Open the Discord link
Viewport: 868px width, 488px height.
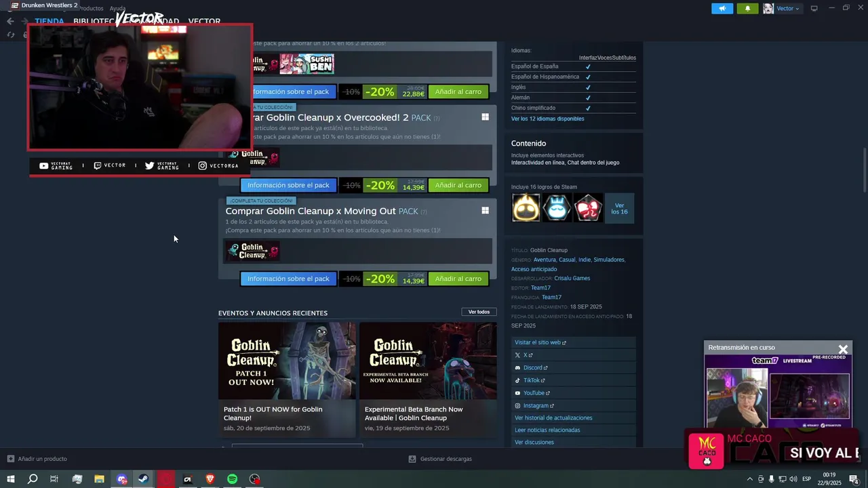573,367
